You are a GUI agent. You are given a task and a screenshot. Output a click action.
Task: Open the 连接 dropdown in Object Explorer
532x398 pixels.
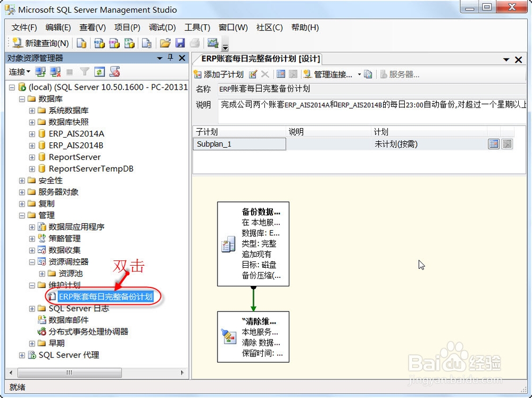point(19,72)
